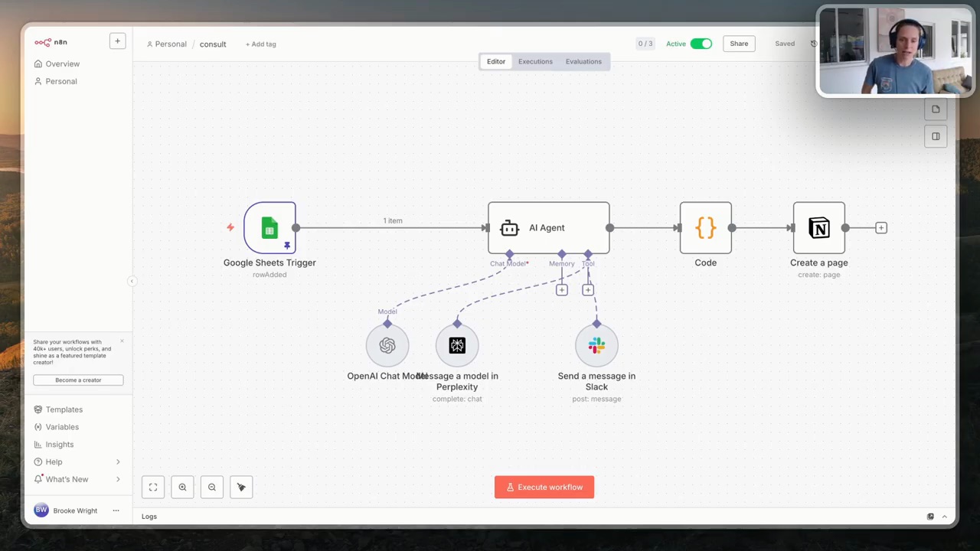Tidy up the workflow with broom icon

point(241,487)
